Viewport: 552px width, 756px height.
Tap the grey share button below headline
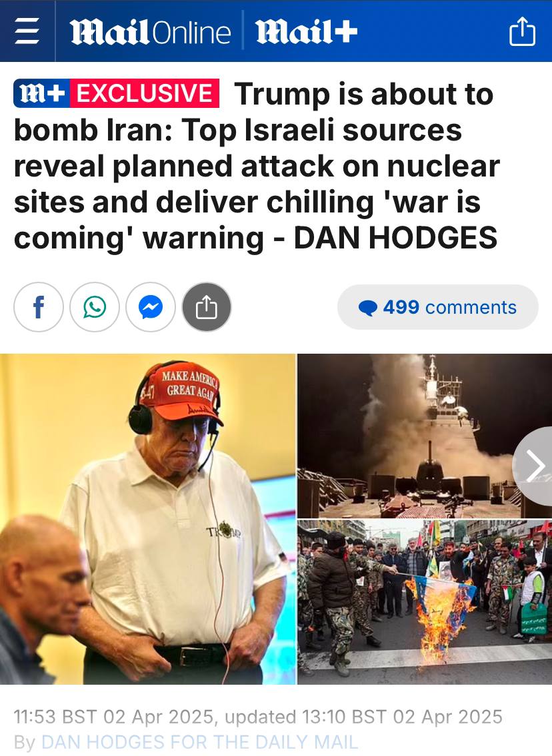click(x=207, y=307)
